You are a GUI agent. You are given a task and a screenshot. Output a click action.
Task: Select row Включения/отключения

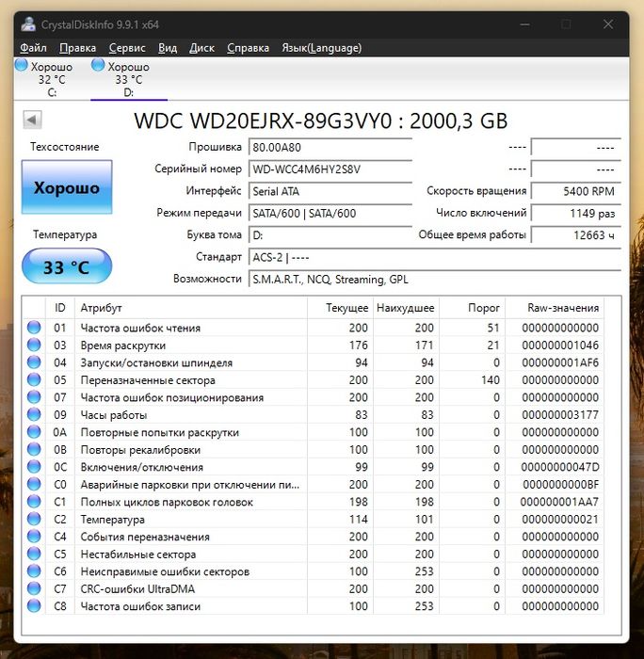click(314, 467)
